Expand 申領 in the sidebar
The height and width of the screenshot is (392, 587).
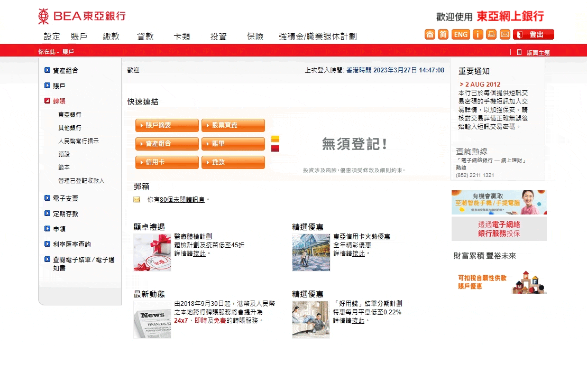(x=55, y=229)
